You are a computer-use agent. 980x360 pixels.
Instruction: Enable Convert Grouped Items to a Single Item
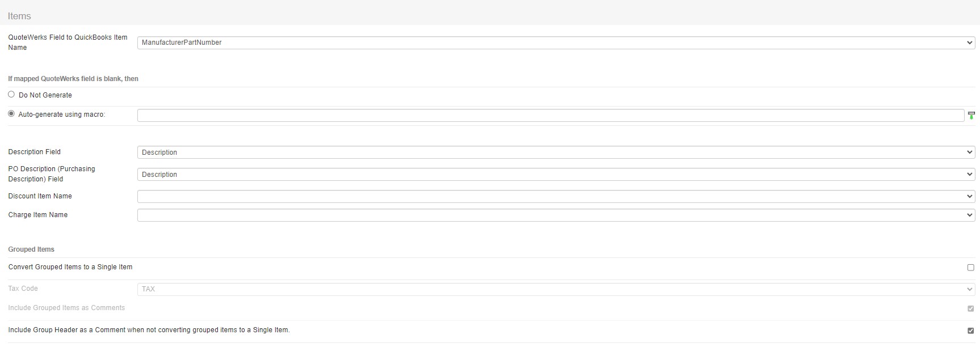(970, 268)
